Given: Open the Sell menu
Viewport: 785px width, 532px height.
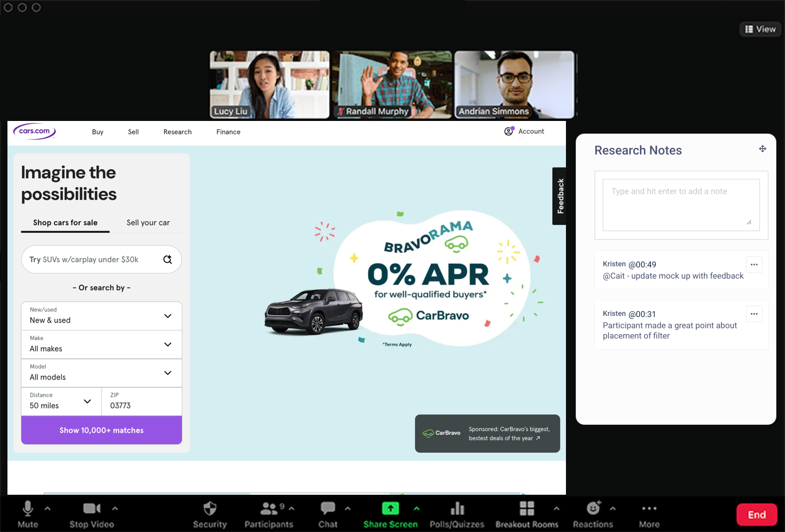Looking at the screenshot, I should (134, 132).
